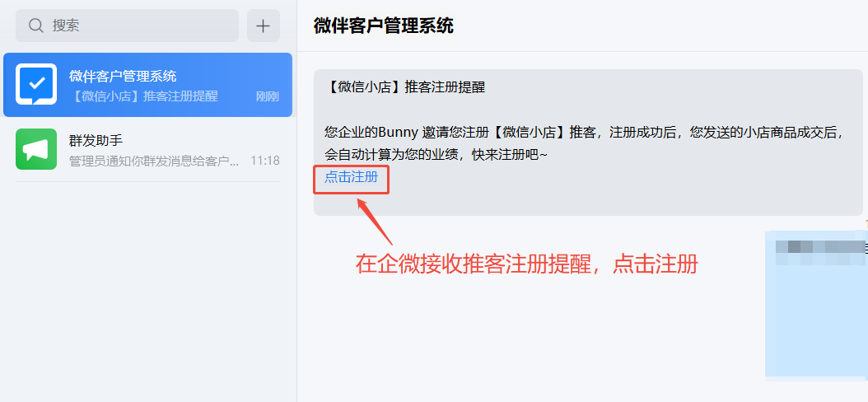The image size is (868, 402).
Task: Click the 11:18 timestamp on 群发助手
Action: pos(264,161)
